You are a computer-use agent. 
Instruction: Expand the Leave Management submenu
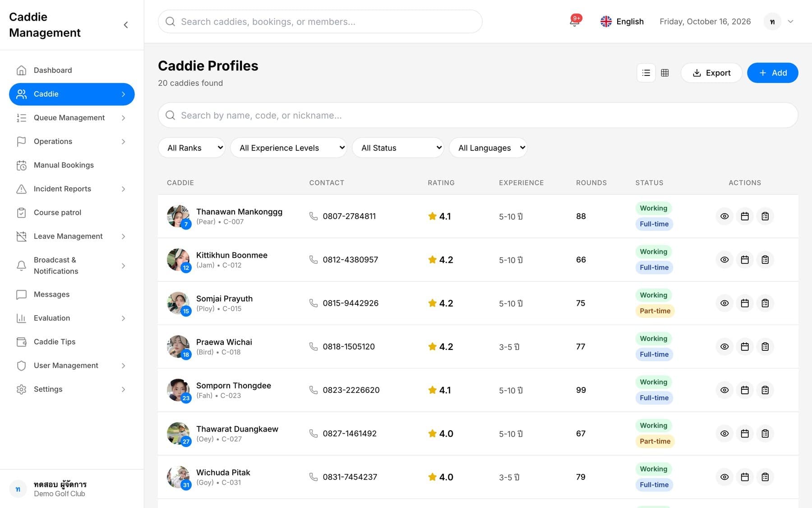coord(72,236)
